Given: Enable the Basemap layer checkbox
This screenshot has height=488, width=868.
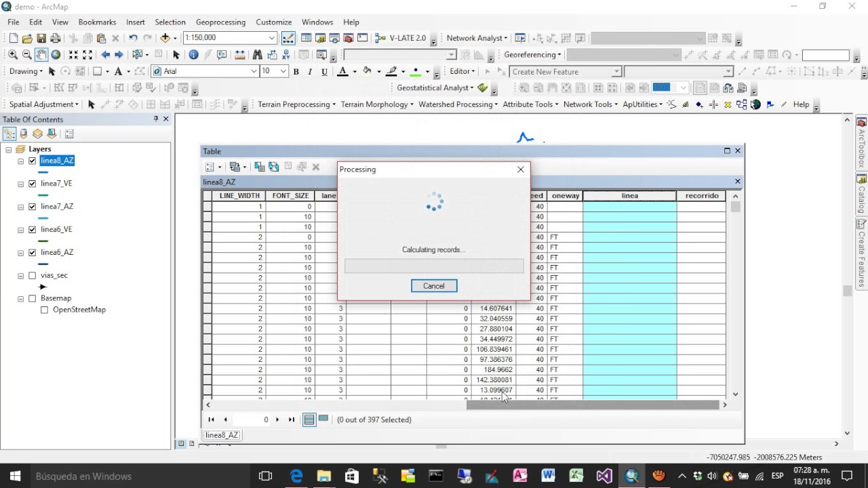Looking at the screenshot, I should point(32,299).
